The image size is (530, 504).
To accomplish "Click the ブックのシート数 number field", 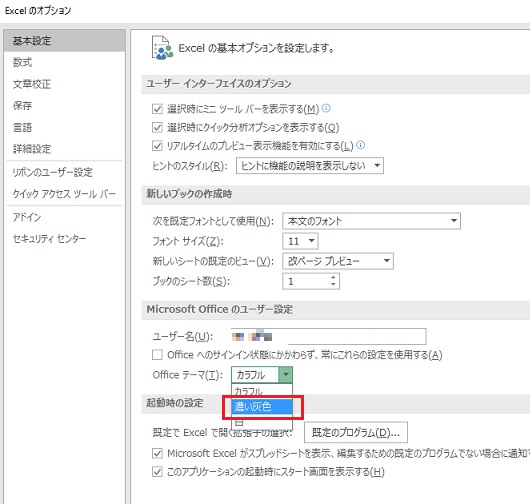I will (306, 281).
